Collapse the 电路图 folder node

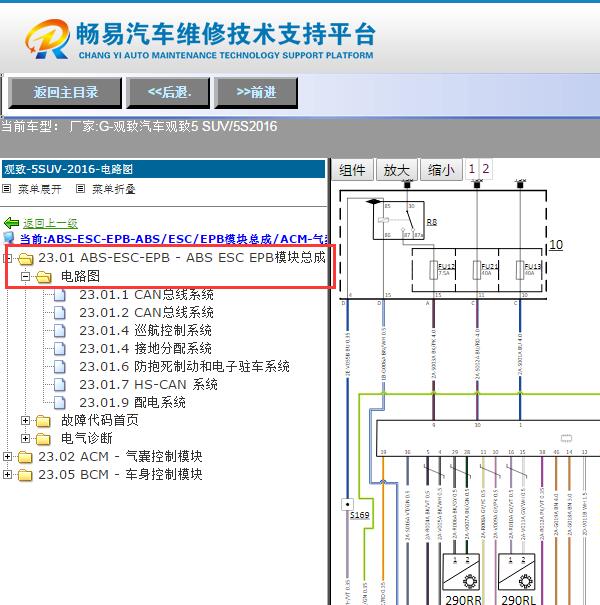point(25,276)
